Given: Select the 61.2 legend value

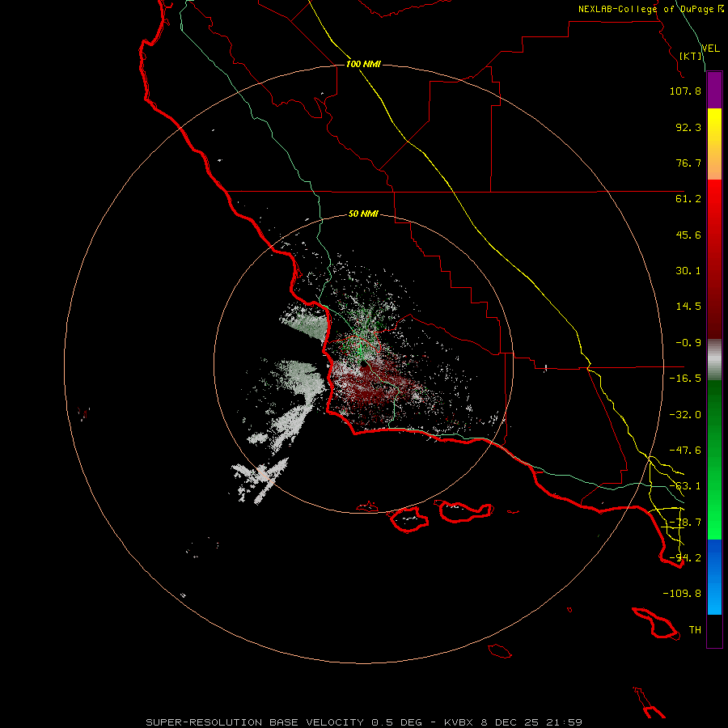Looking at the screenshot, I should (x=688, y=199).
